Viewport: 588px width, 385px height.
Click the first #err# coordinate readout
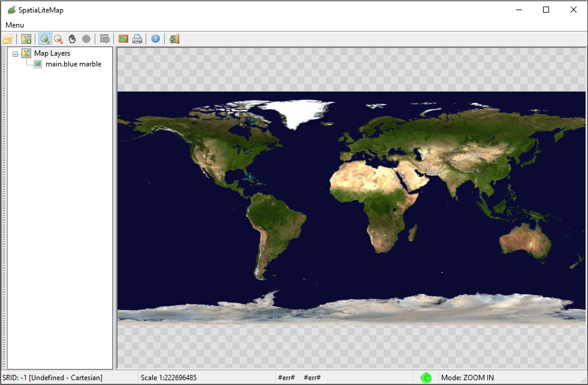point(287,378)
